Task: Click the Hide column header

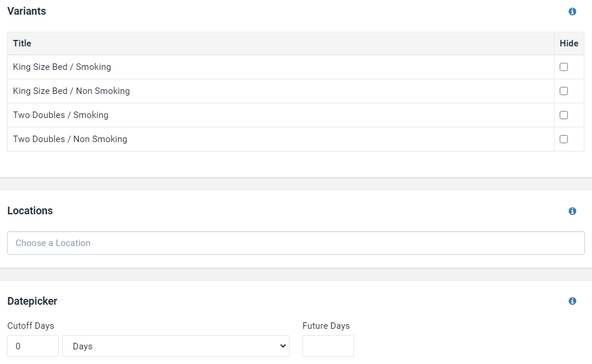Action: (x=569, y=43)
